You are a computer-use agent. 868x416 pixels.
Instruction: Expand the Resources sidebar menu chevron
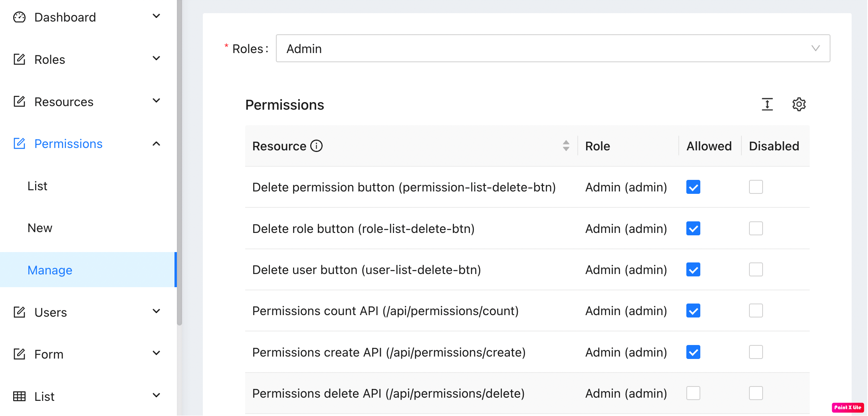pyautogui.click(x=157, y=101)
